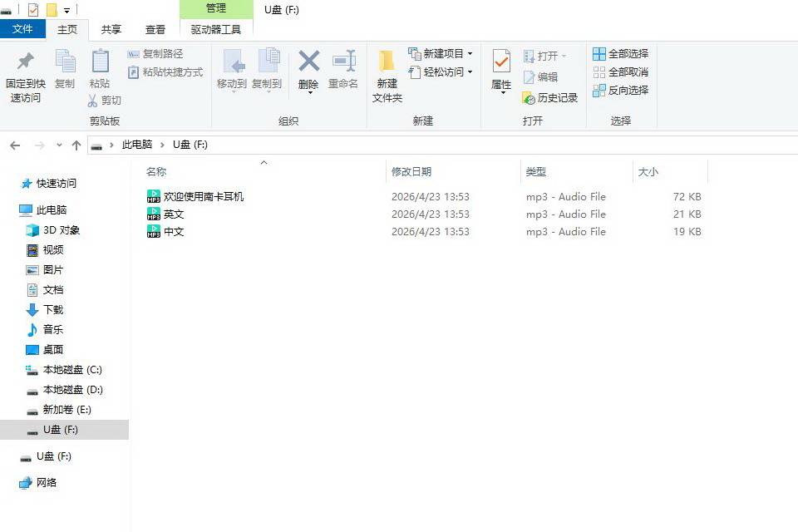Screen dimensions: 798x532
Task: Click the Forward navigation arrow
Action: [x=39, y=145]
